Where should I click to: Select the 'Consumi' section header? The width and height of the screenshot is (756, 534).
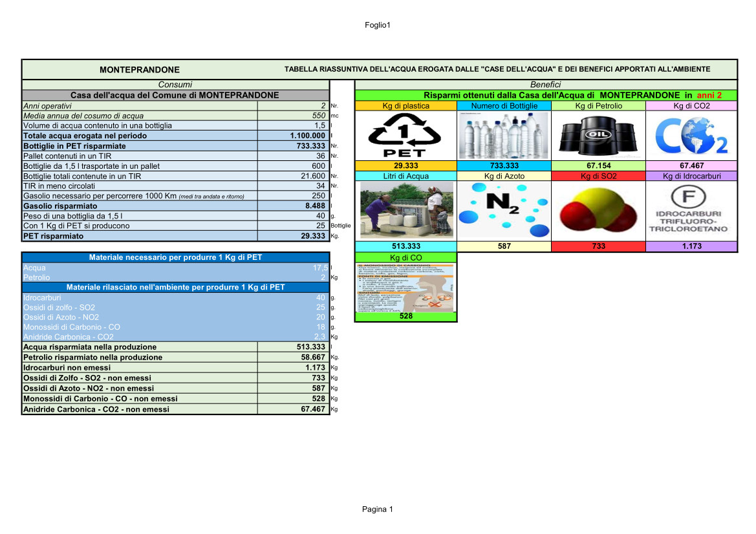(x=175, y=85)
